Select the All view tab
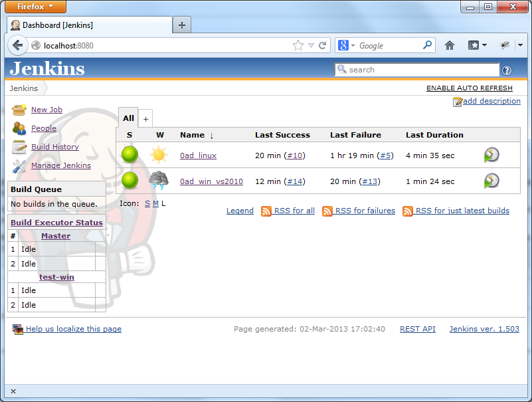This screenshot has width=532, height=402. [x=128, y=118]
